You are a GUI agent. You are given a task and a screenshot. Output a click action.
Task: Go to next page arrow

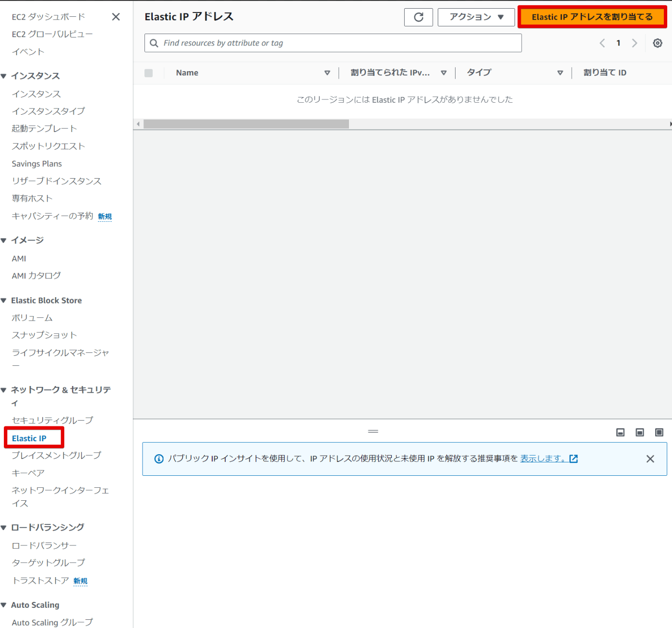point(635,43)
